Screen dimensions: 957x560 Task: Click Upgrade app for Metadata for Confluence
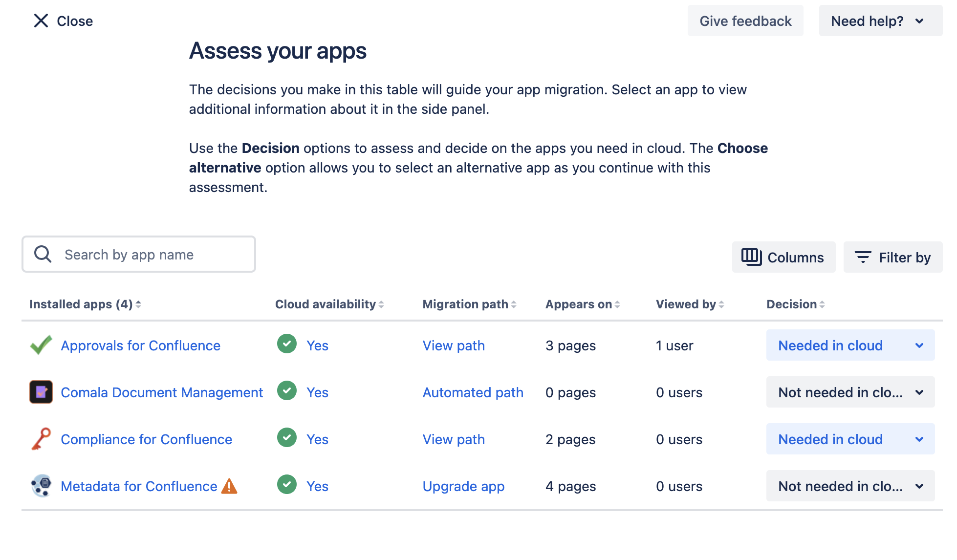pyautogui.click(x=463, y=486)
